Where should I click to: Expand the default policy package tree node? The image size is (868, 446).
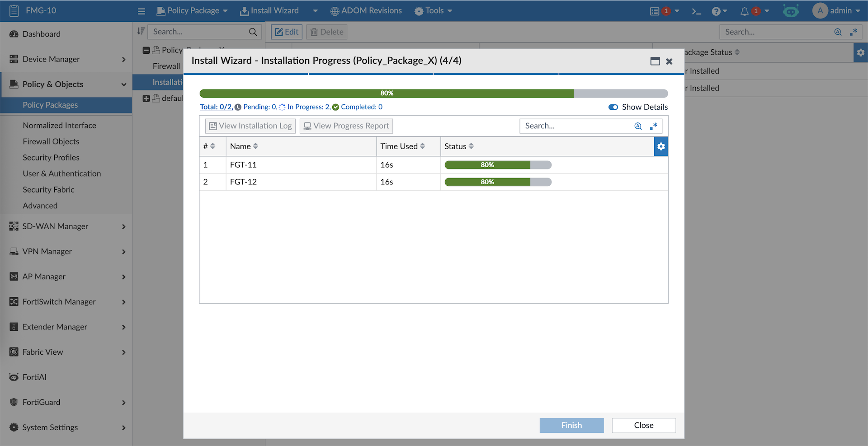pos(146,99)
